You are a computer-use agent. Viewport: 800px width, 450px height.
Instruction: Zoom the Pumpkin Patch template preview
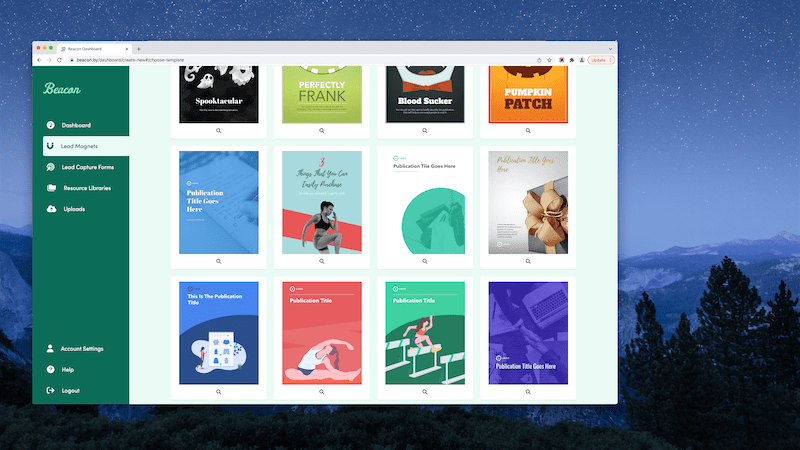coord(526,130)
